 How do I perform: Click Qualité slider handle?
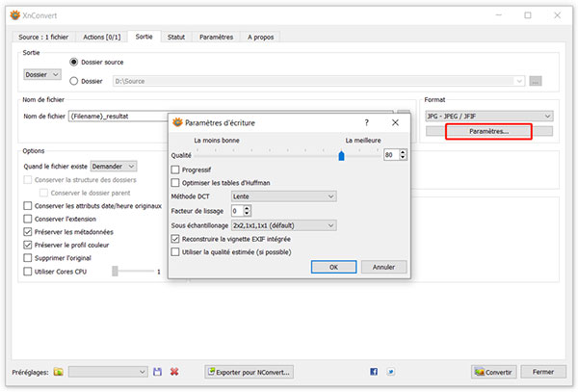(x=341, y=155)
